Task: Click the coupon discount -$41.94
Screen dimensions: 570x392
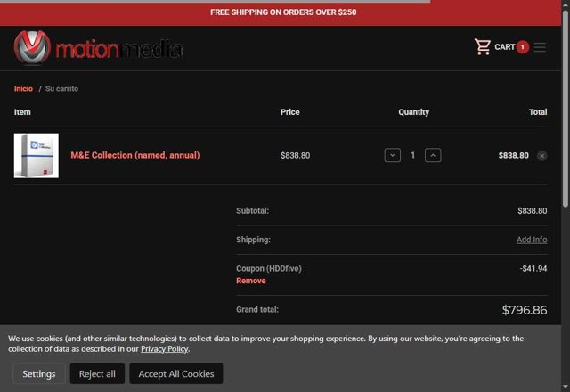Action: (x=533, y=269)
